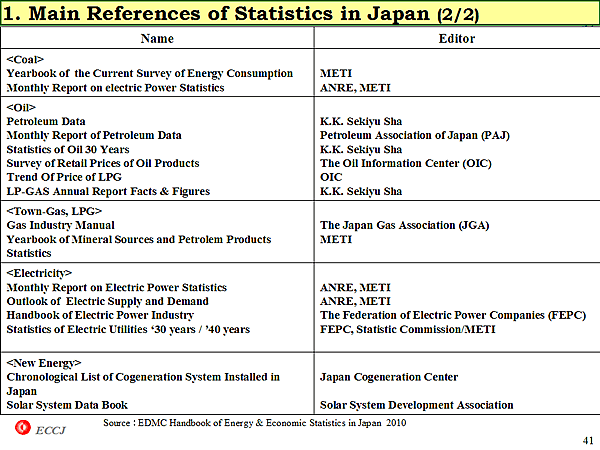Click 'ANRE, METI' in the Coal section
Viewport: 600px width, 450px height.
pyautogui.click(x=355, y=88)
